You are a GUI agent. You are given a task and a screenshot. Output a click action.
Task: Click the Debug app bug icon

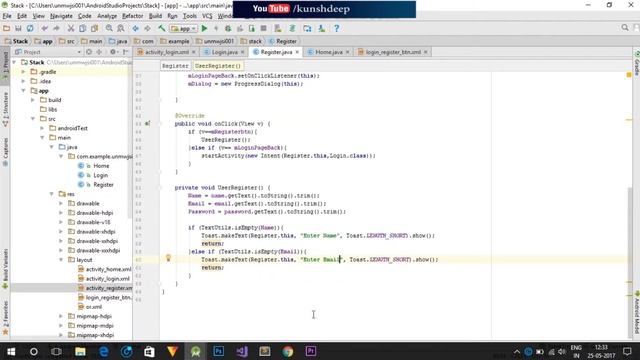pos(228,28)
